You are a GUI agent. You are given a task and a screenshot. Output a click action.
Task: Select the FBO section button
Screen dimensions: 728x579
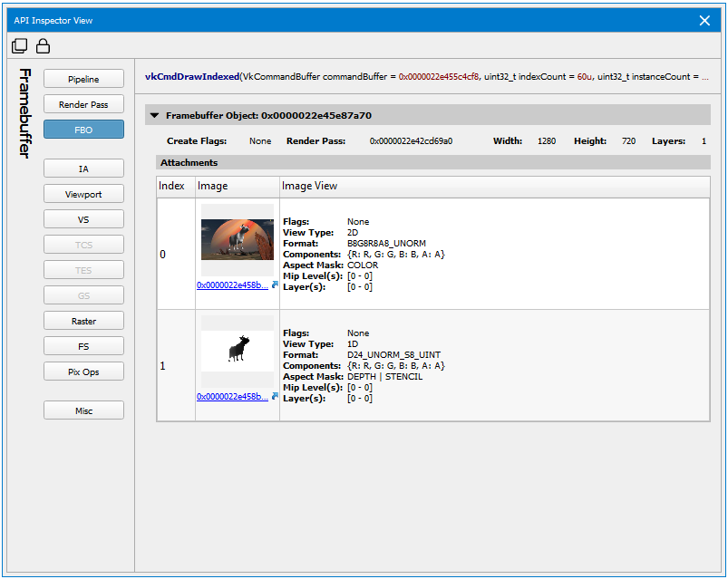[x=83, y=130]
